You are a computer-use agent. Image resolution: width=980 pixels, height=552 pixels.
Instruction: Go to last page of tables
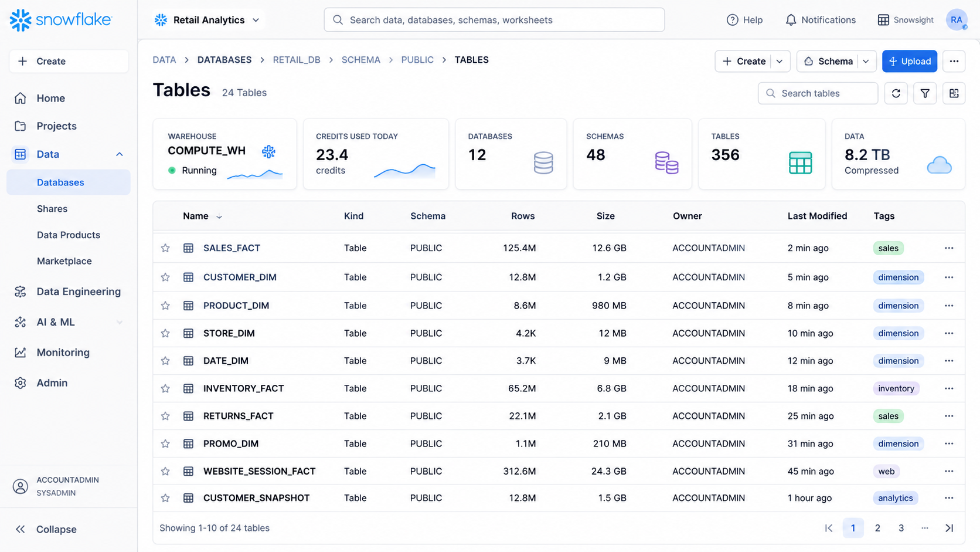coord(949,528)
